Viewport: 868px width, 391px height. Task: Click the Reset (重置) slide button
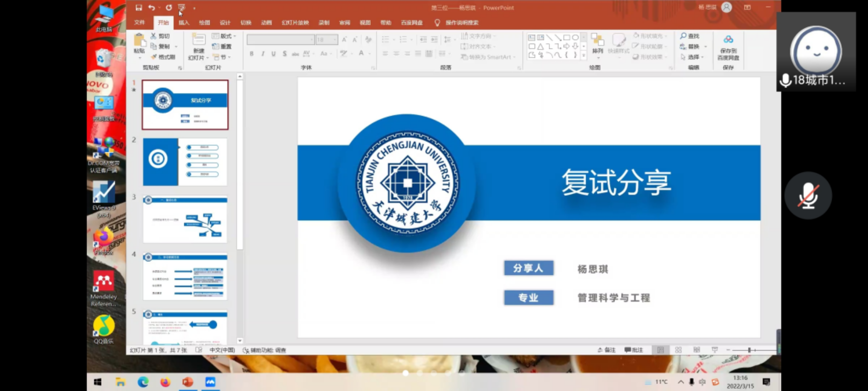coord(222,47)
